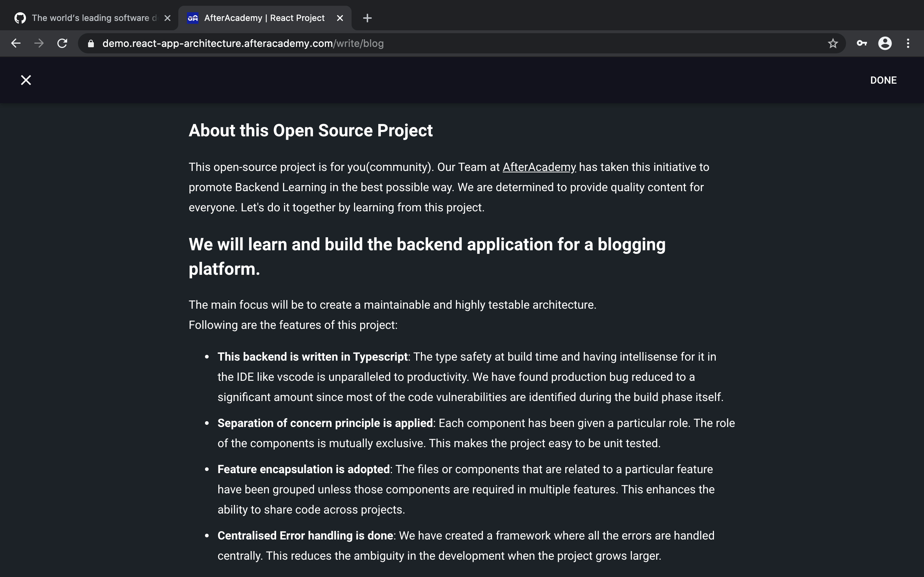Click the Chrome profile avatar icon
The image size is (924, 577).
[886, 43]
